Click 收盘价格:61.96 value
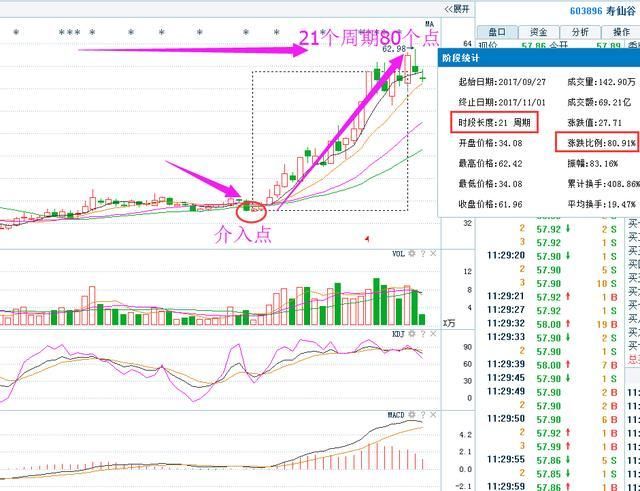 coord(490,204)
